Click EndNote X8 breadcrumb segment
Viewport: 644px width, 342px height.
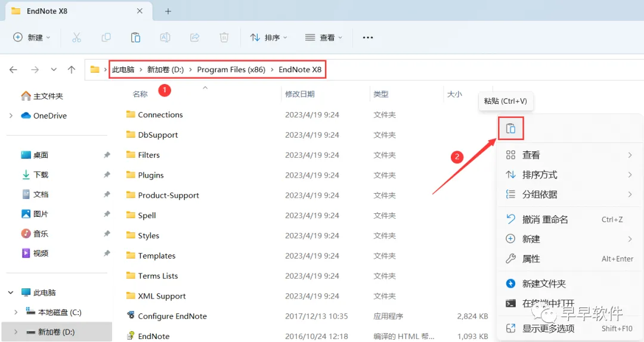(x=300, y=70)
